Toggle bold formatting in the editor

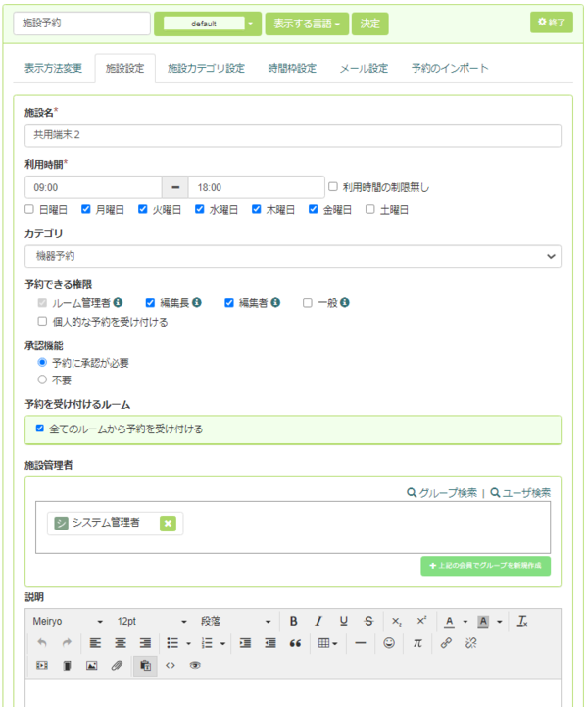[x=293, y=621]
